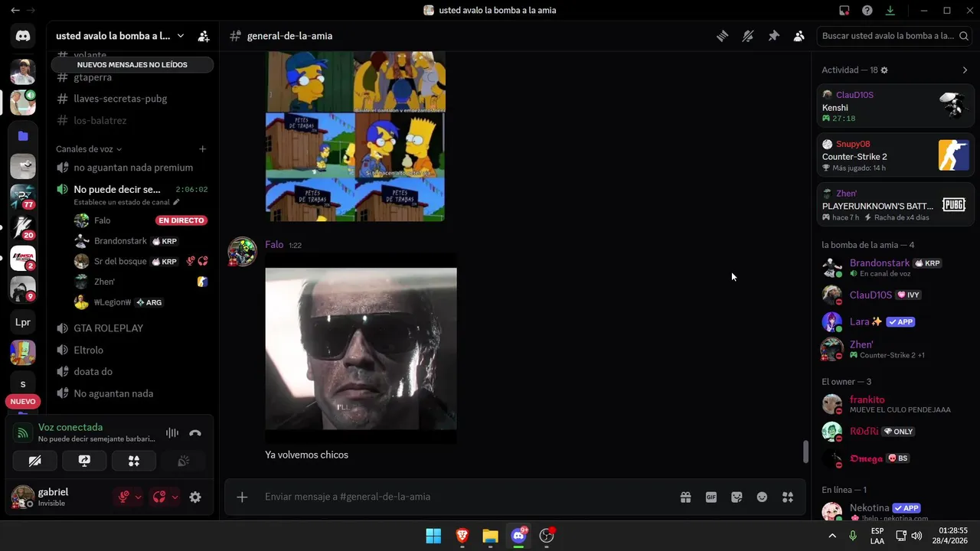This screenshot has width=980, height=551.
Task: Open the Lpr server
Action: click(x=23, y=322)
